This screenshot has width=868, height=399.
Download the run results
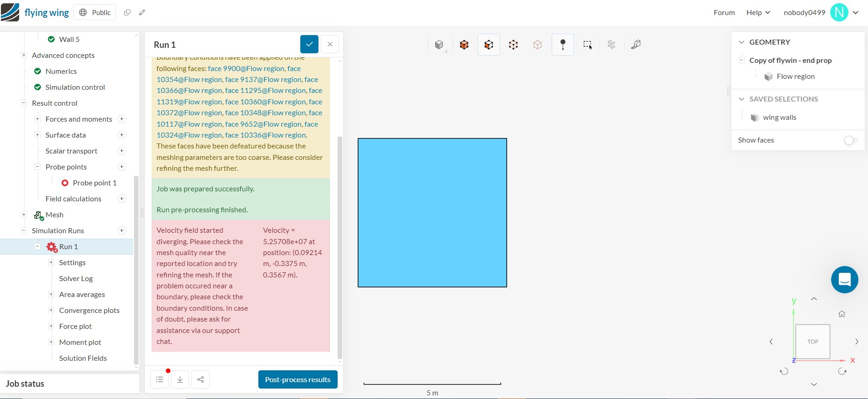tap(180, 379)
